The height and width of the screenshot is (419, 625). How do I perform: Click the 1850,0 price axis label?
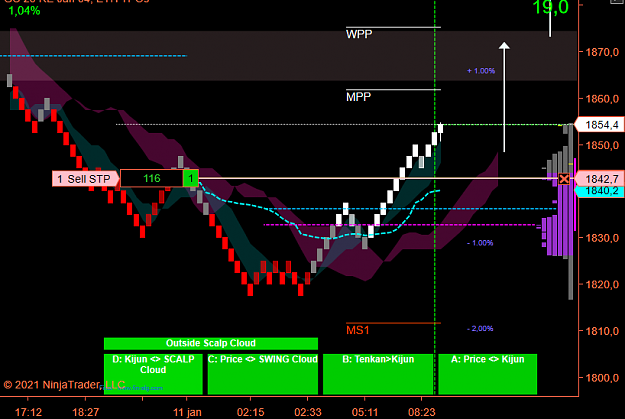pos(602,145)
